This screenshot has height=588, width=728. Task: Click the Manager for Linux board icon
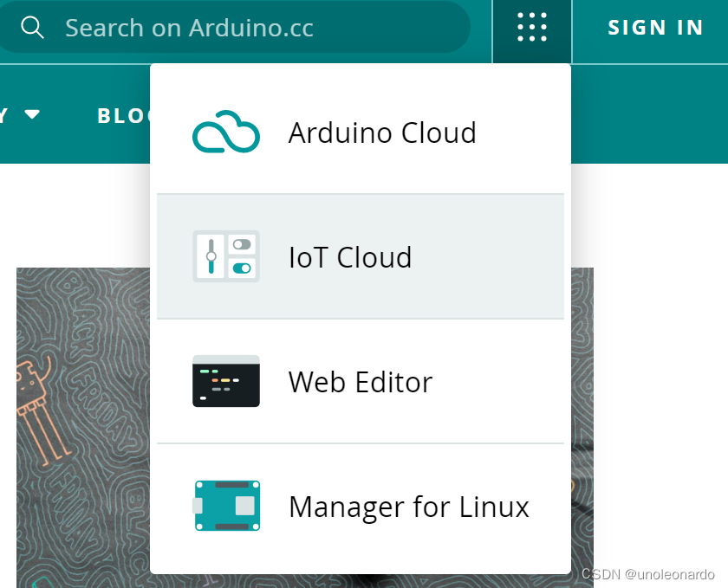click(226, 506)
